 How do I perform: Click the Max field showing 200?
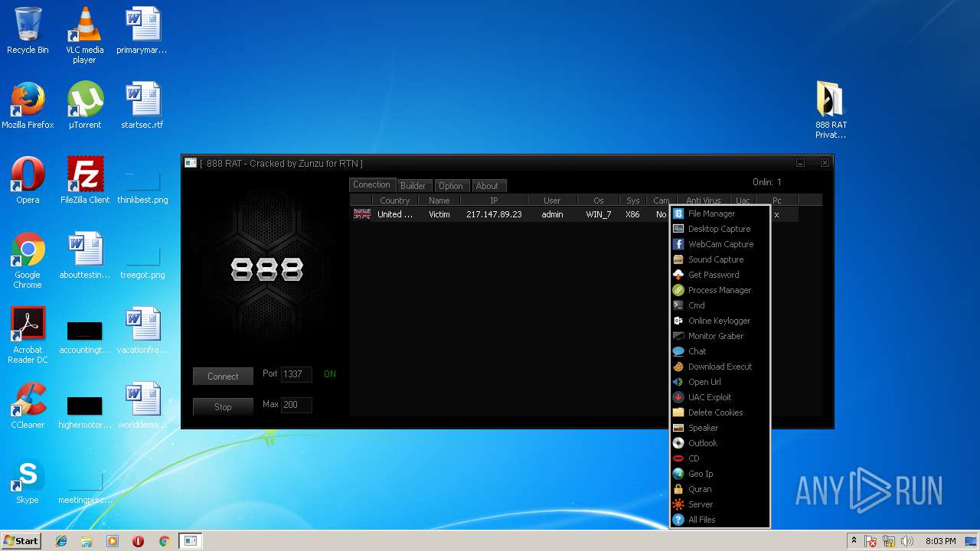coord(296,405)
